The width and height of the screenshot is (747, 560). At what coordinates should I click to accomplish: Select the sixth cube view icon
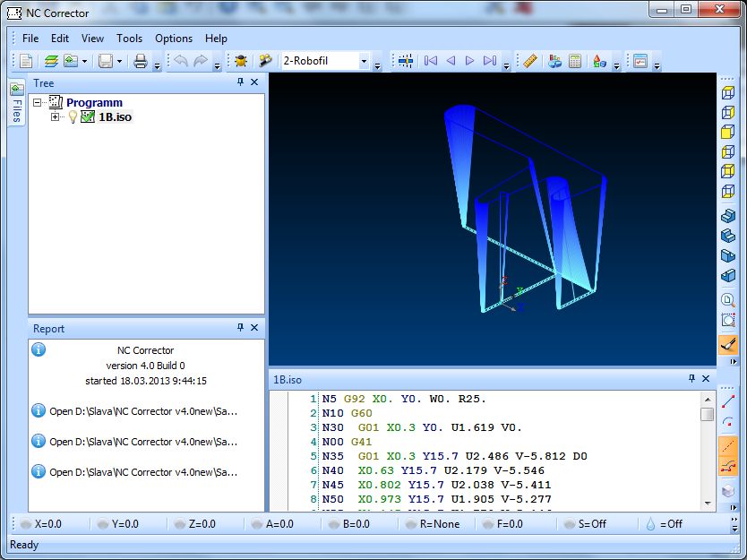pos(727,191)
